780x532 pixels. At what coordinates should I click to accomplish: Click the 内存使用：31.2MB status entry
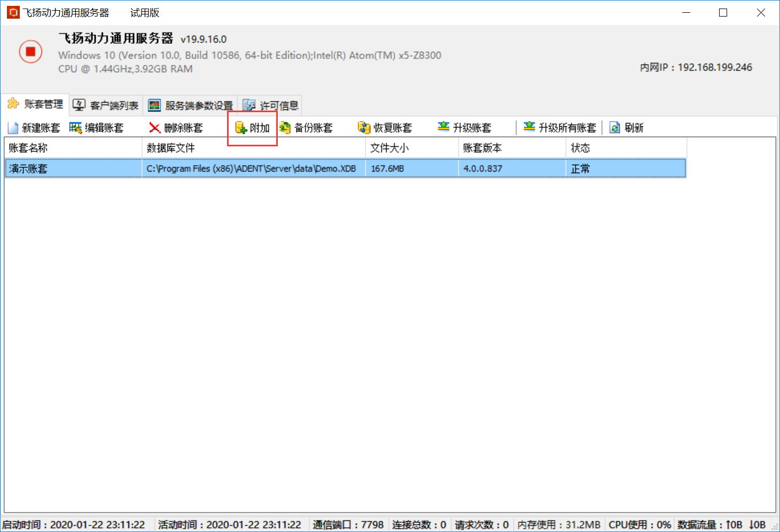point(559,525)
